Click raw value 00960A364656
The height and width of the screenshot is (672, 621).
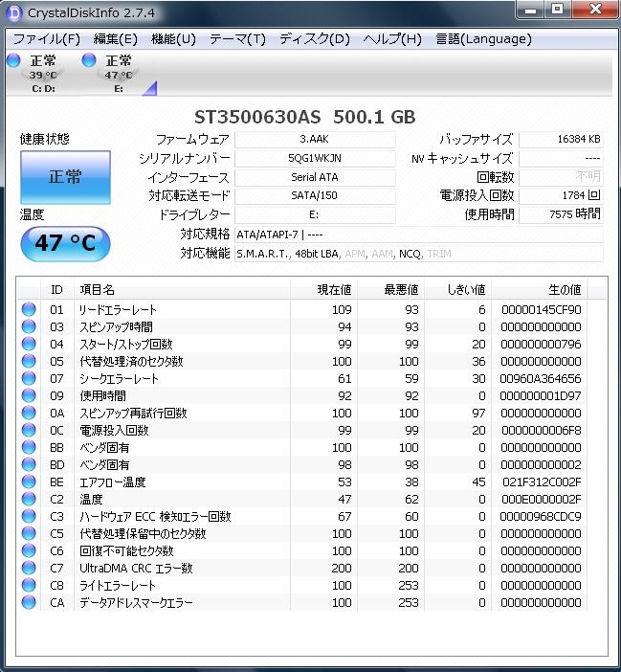tap(541, 378)
